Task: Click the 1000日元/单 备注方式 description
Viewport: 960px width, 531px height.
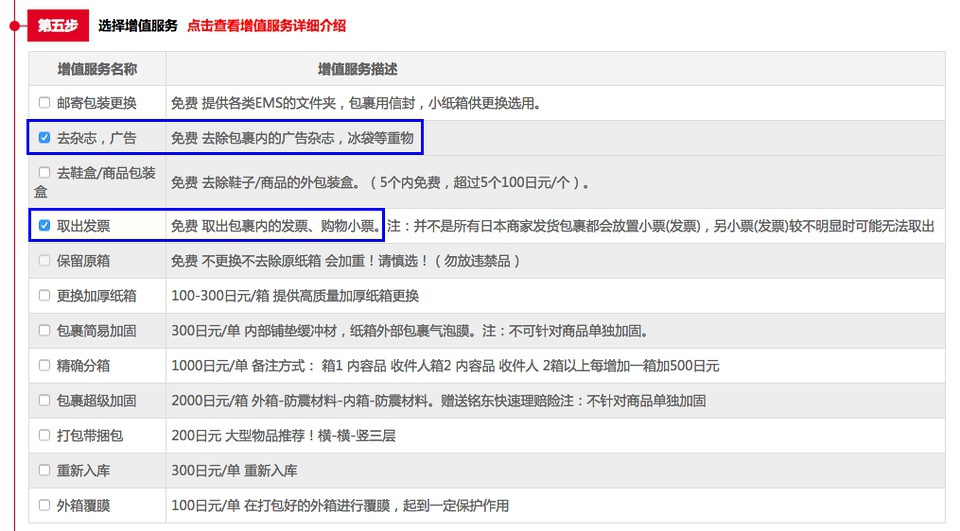Action: [445, 366]
